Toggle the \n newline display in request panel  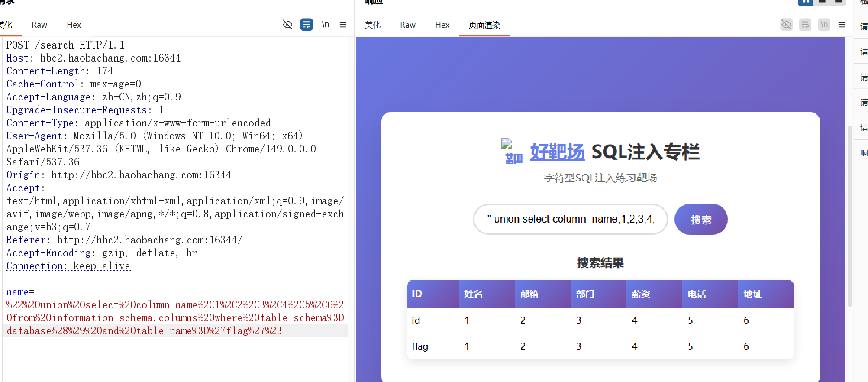(326, 25)
